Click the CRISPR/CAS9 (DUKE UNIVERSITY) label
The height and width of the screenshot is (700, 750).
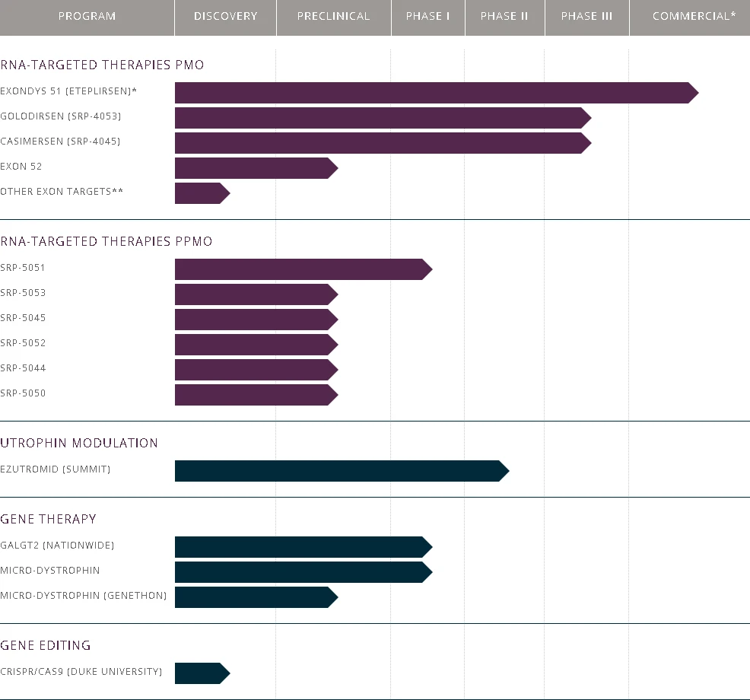[x=81, y=672]
